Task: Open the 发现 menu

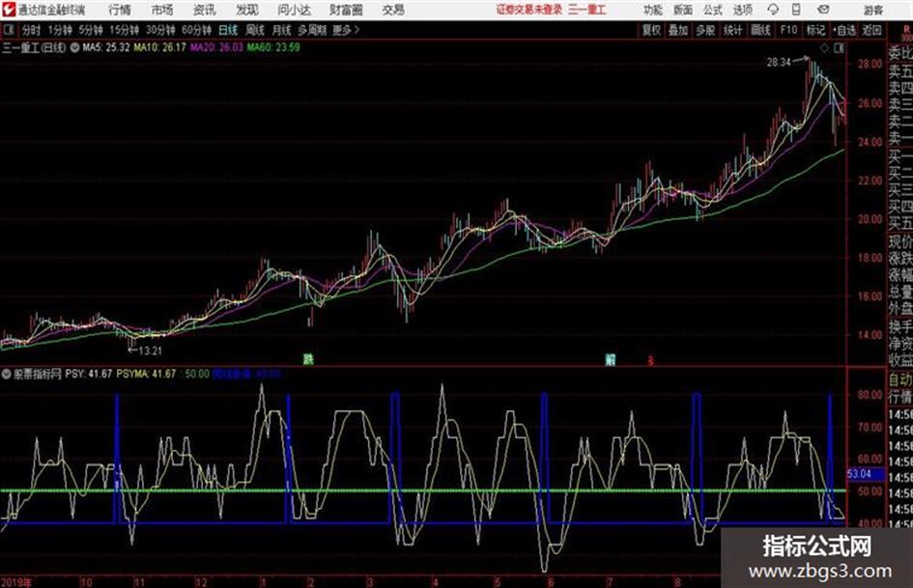Action: point(247,10)
